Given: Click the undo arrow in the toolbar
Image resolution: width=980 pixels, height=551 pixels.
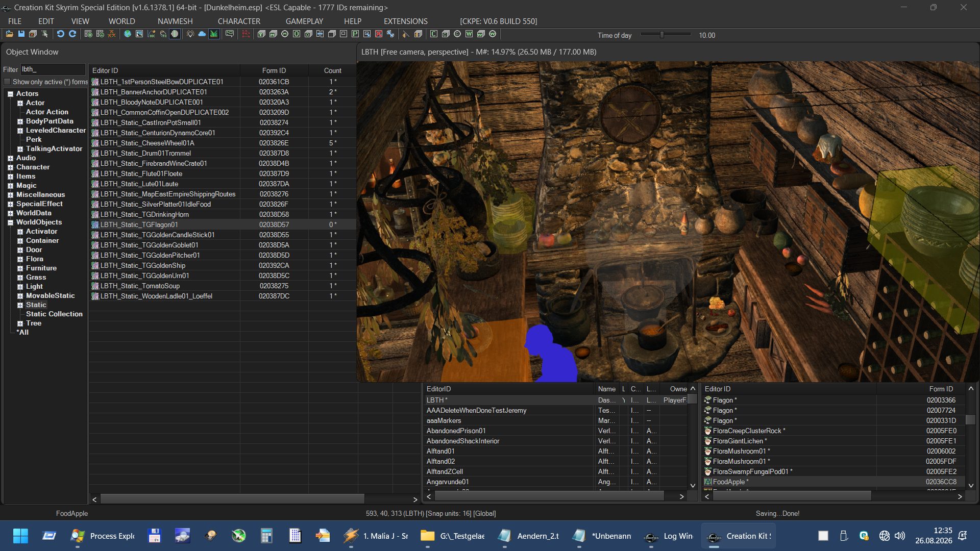Looking at the screenshot, I should [60, 34].
